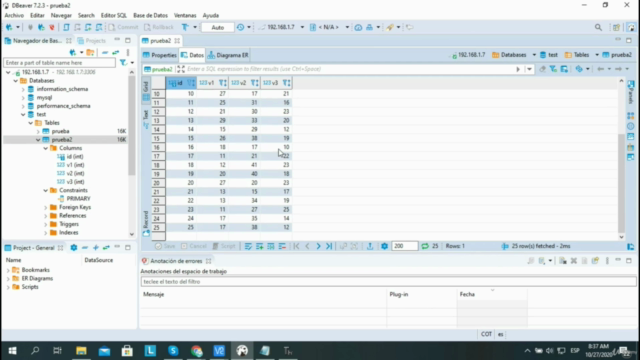Open the active connection 192.168.1.7 dropdown
This screenshot has height=360, width=640.
(302, 27)
